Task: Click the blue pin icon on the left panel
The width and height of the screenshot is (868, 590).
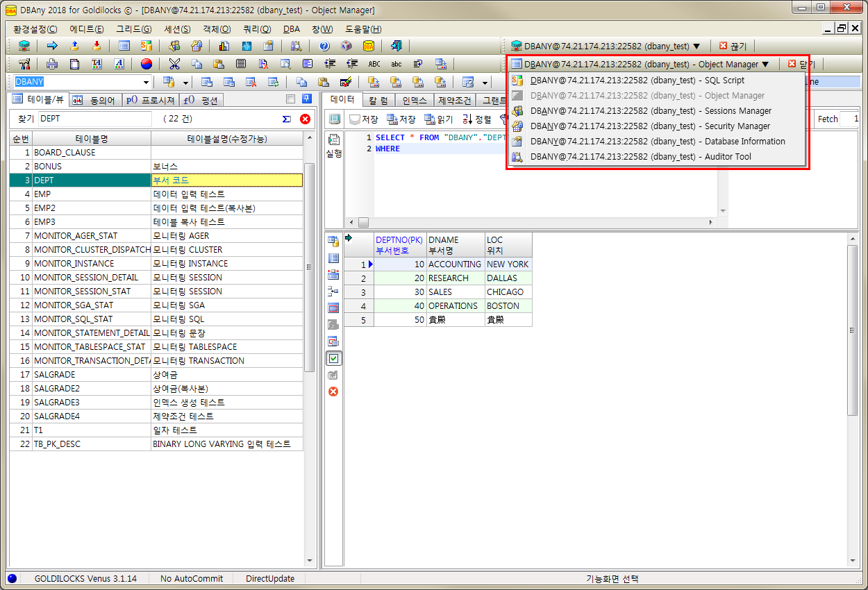Action: [307, 99]
